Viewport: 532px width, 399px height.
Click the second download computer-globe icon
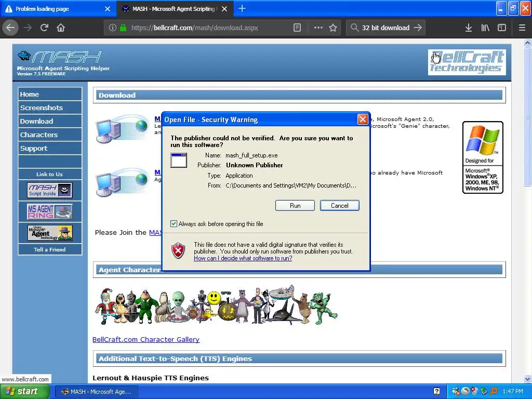[x=122, y=182]
